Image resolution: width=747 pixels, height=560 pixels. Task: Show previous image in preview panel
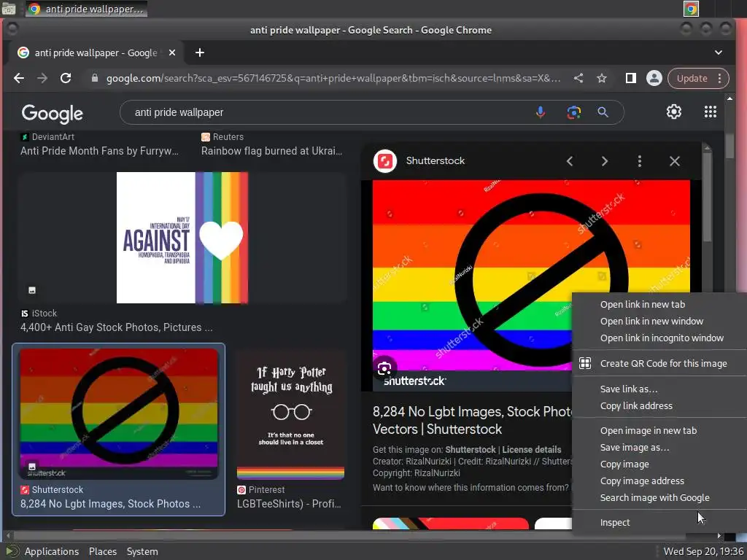click(570, 161)
